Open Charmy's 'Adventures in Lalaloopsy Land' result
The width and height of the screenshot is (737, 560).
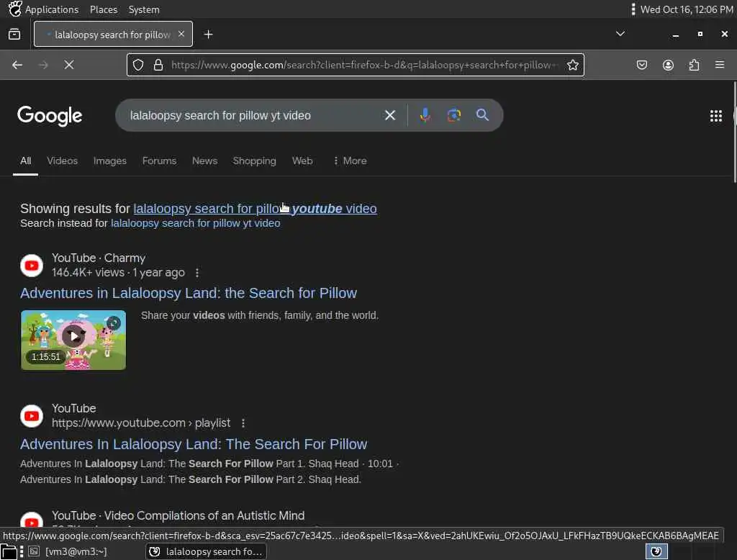[189, 293]
